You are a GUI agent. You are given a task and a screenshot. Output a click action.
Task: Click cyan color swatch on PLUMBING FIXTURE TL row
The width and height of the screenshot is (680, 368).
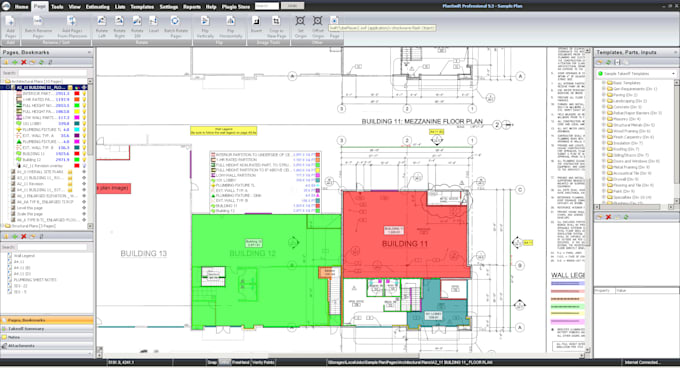click(77, 130)
